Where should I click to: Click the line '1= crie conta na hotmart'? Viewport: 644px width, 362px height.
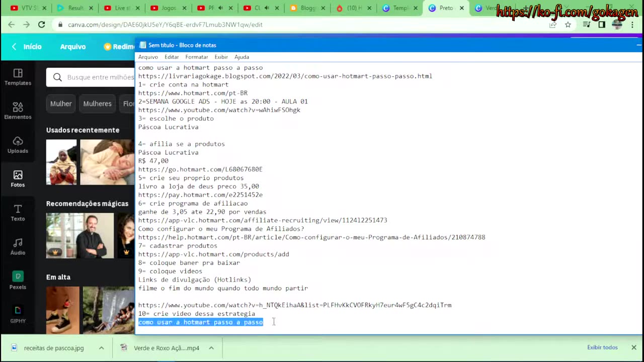point(183,84)
